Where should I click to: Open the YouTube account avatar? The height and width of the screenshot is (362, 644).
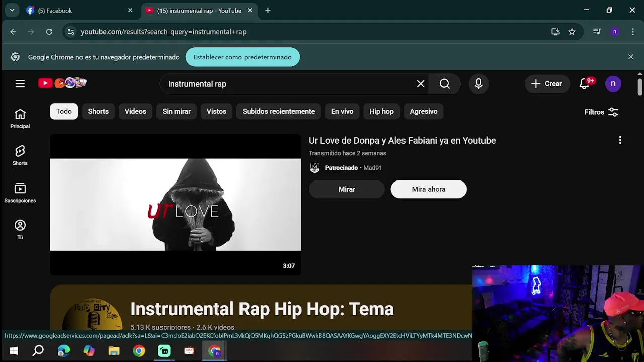[613, 84]
